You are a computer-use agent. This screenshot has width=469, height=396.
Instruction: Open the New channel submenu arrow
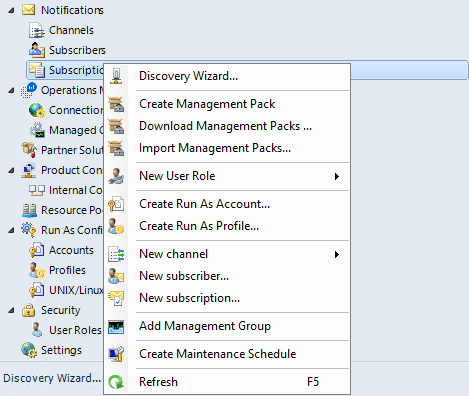(x=337, y=254)
